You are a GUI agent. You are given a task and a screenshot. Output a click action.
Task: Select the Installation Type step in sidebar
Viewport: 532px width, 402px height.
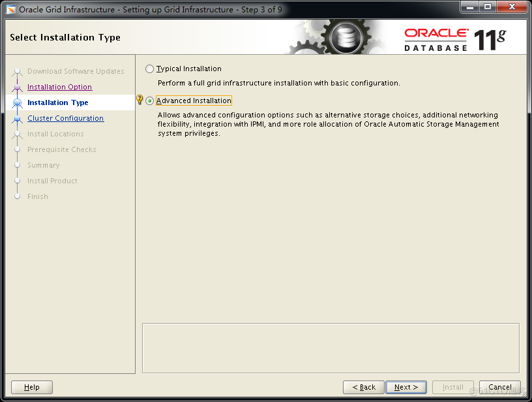[x=57, y=102]
